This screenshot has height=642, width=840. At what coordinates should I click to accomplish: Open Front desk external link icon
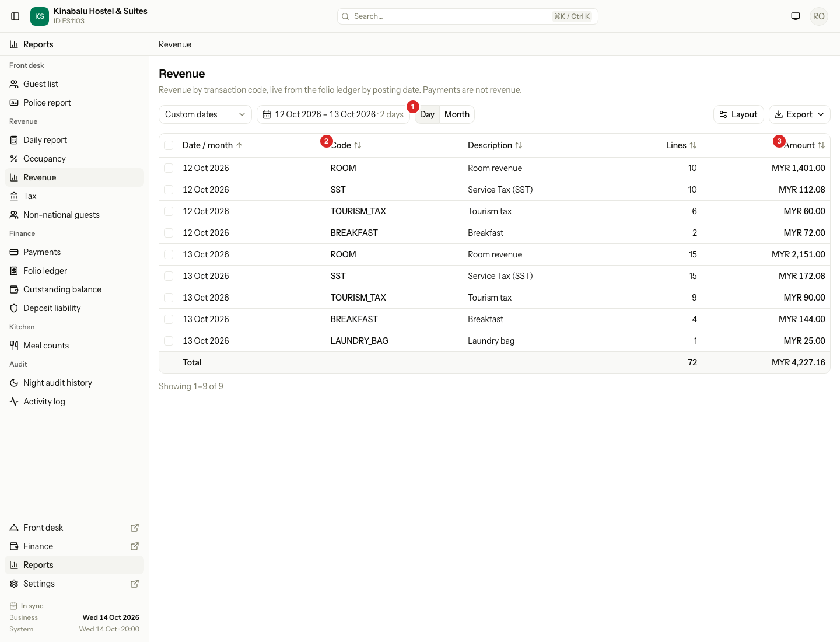135,528
